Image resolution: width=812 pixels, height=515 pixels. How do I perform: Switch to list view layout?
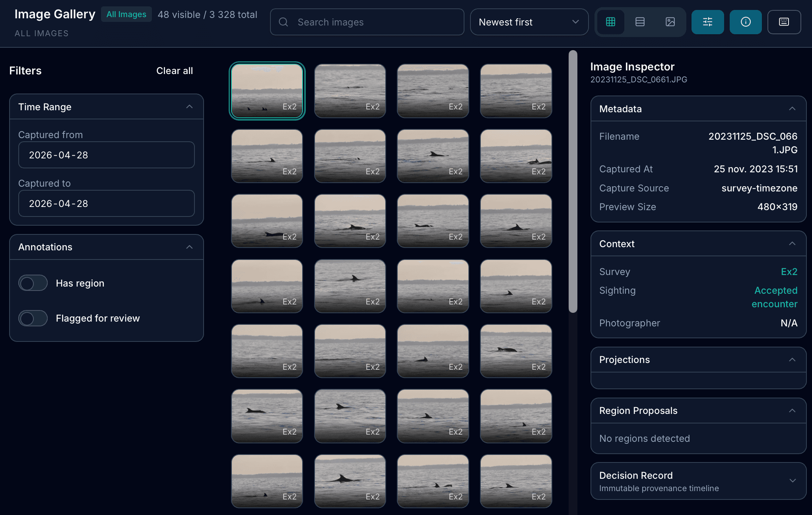pos(640,22)
